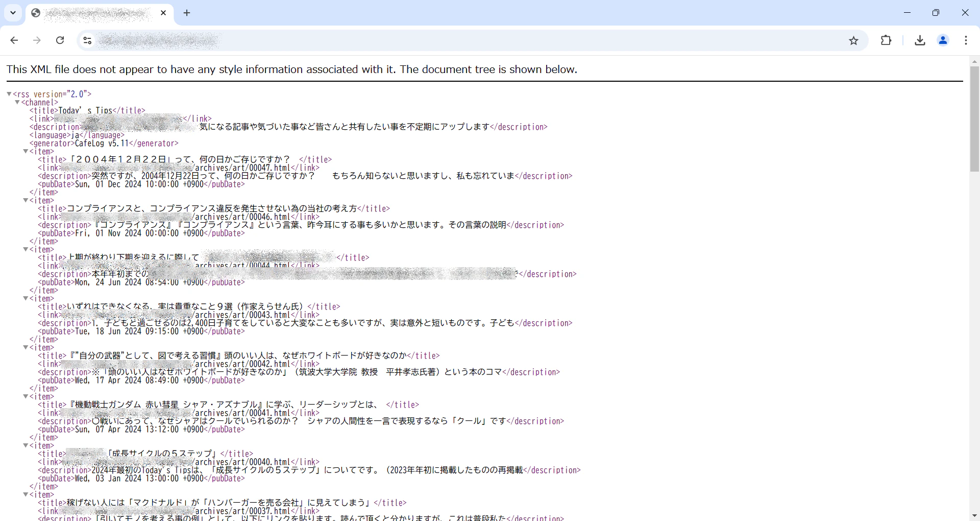Collapse the item with 00047.html link
The width and height of the screenshot is (980, 521).
pos(26,151)
